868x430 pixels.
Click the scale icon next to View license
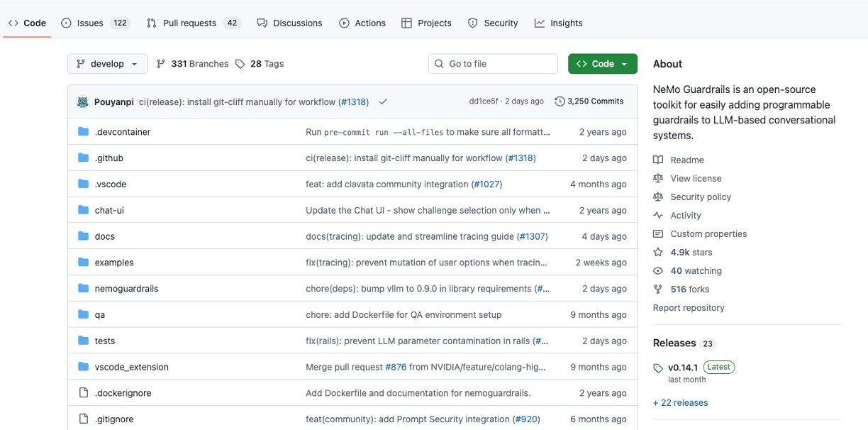(658, 178)
